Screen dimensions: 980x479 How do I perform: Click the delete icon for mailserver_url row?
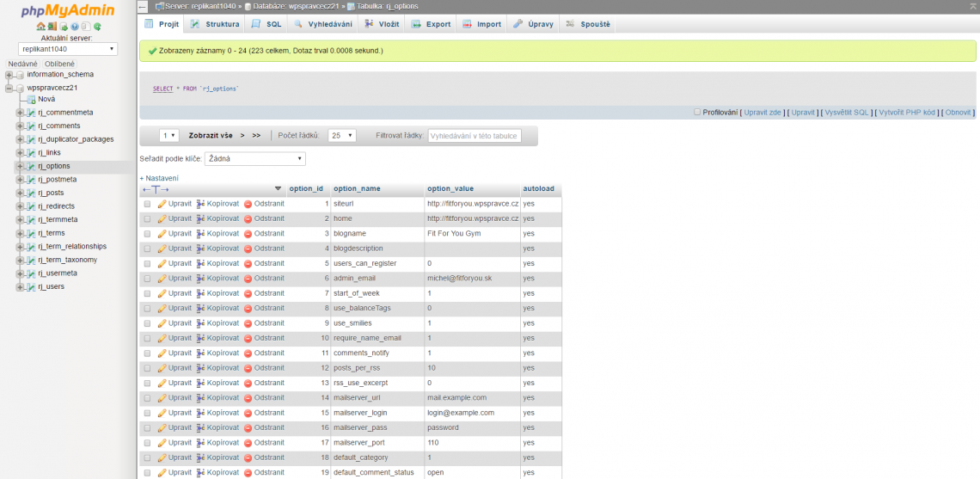[248, 398]
